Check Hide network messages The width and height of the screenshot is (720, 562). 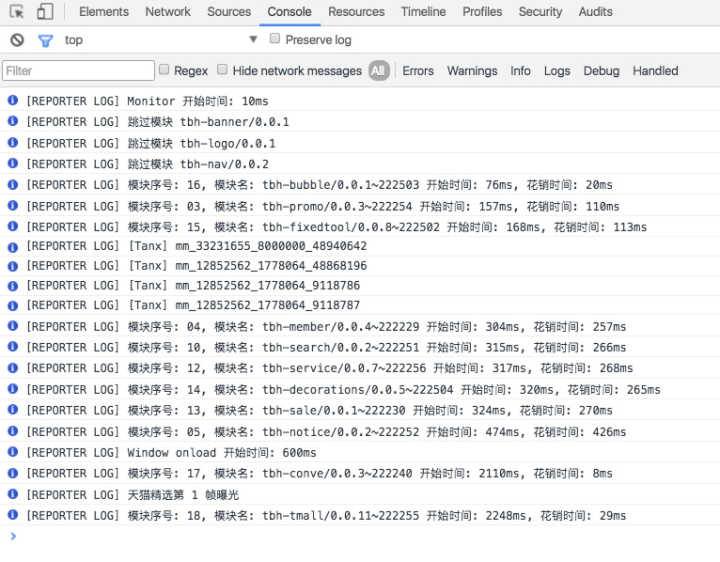pyautogui.click(x=223, y=70)
